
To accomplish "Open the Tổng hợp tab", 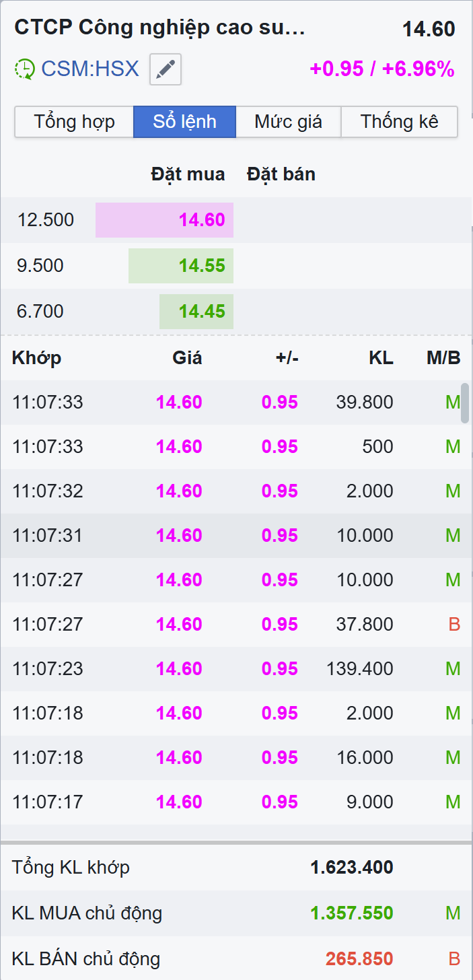I will click(x=74, y=122).
